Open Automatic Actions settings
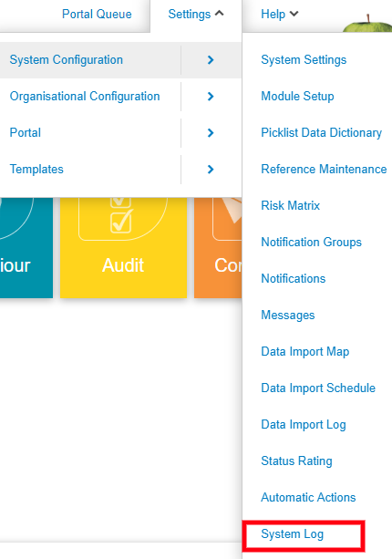The image size is (392, 559). [308, 497]
